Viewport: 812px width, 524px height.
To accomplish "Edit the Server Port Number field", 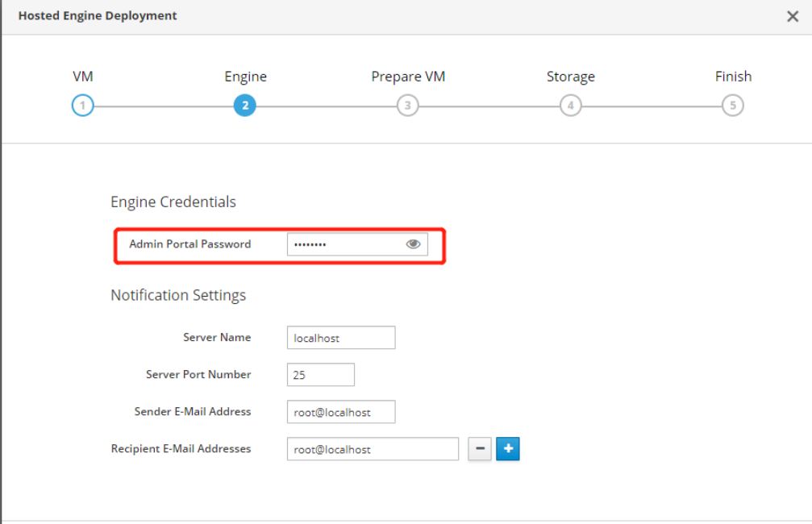I will pyautogui.click(x=320, y=375).
